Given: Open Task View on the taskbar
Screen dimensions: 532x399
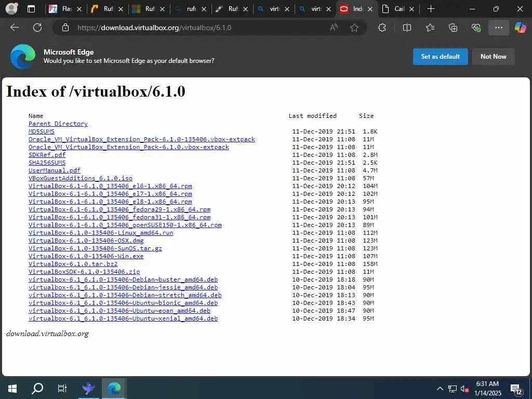Looking at the screenshot, I should 62,388.
